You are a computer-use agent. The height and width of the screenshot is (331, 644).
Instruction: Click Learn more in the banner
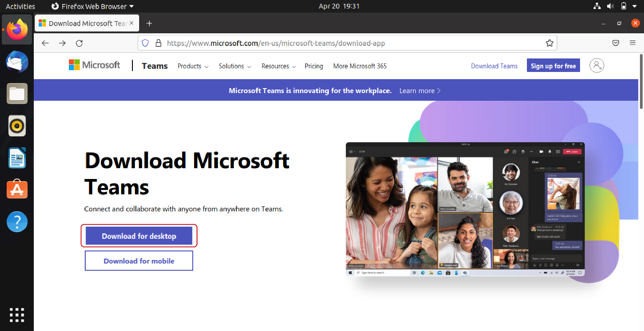tap(420, 90)
